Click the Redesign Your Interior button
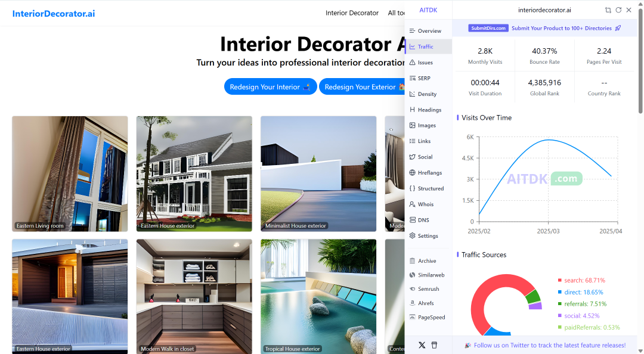Screen dimensions: 644x354 click(270, 86)
